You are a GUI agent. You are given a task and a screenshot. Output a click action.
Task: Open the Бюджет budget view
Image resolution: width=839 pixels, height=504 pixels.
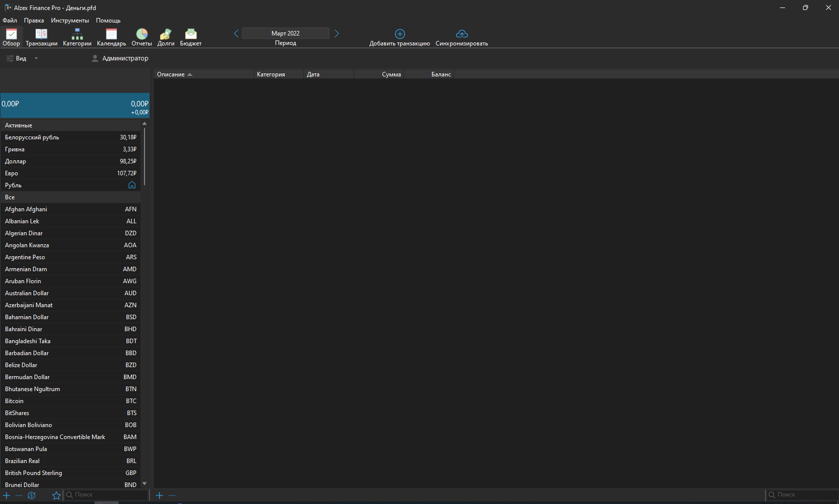191,37
